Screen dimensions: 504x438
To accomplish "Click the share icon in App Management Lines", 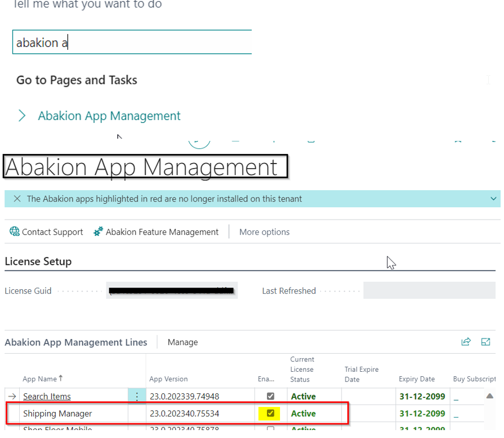I will [466, 341].
